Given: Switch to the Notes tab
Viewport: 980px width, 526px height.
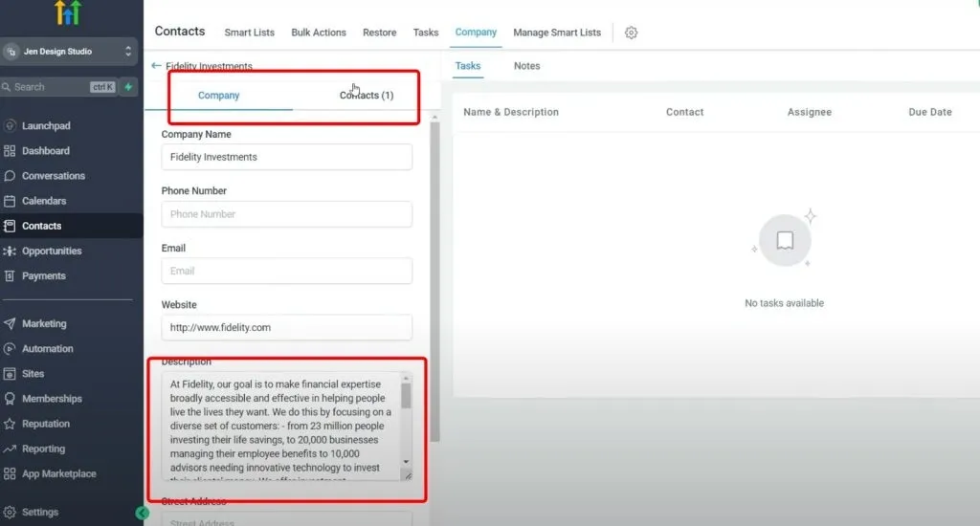Looking at the screenshot, I should 527,66.
